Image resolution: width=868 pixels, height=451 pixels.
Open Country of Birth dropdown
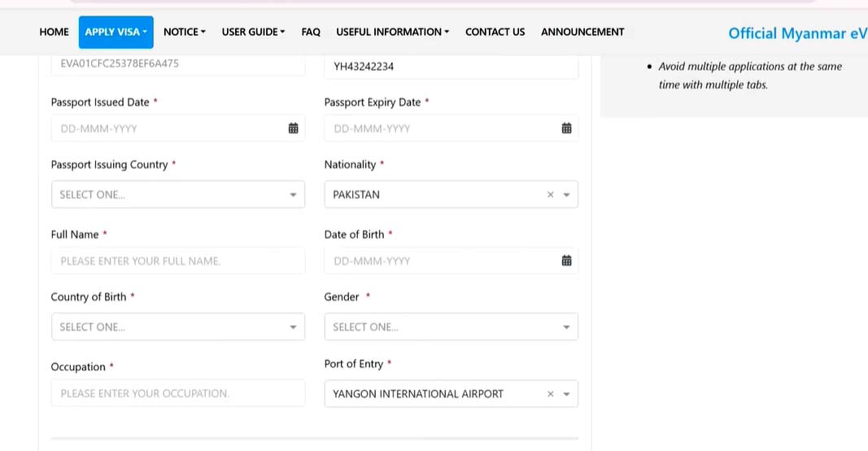(x=177, y=327)
